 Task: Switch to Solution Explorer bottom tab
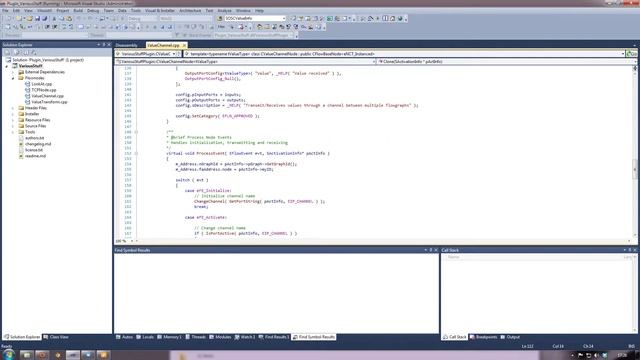22,337
